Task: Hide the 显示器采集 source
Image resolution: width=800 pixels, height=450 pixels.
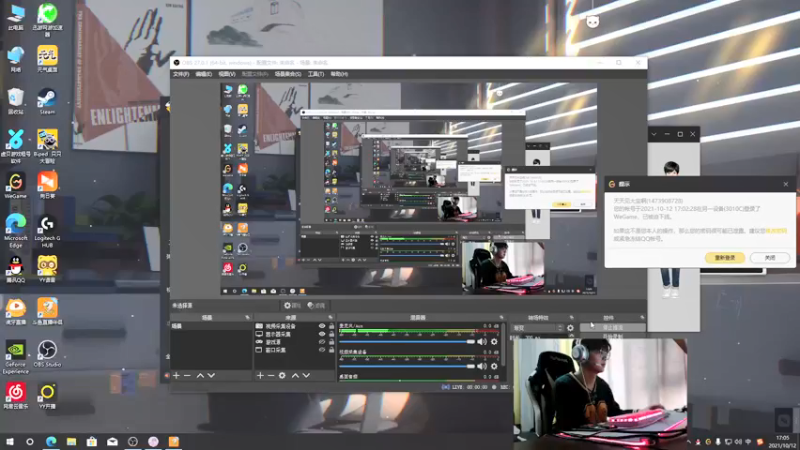Action: (x=322, y=334)
